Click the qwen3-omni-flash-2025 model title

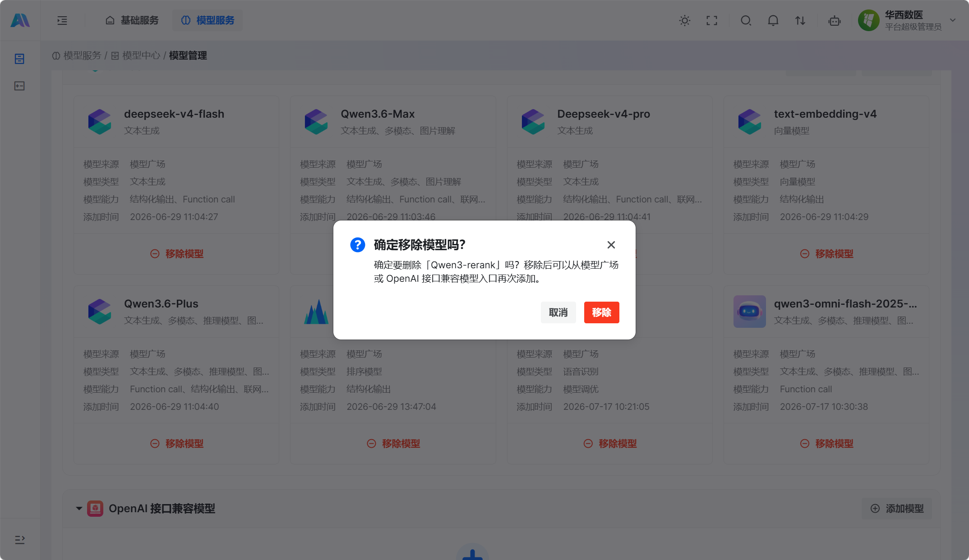click(x=845, y=304)
